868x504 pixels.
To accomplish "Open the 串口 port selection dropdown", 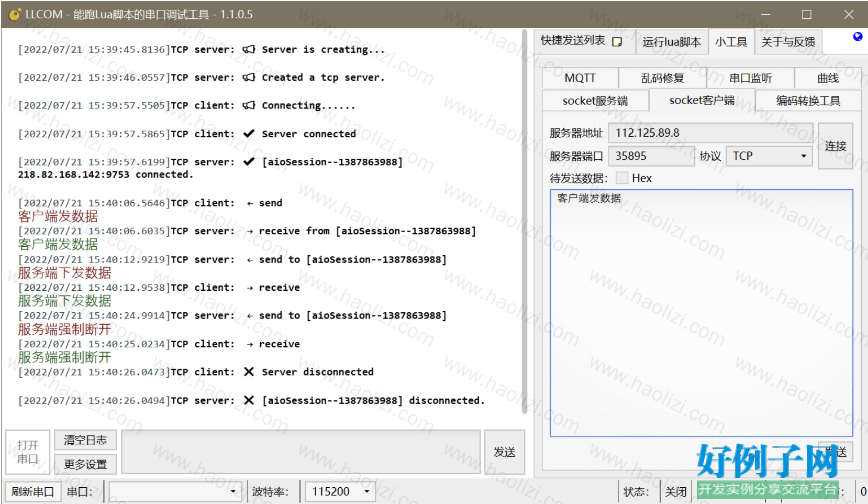I will point(175,491).
